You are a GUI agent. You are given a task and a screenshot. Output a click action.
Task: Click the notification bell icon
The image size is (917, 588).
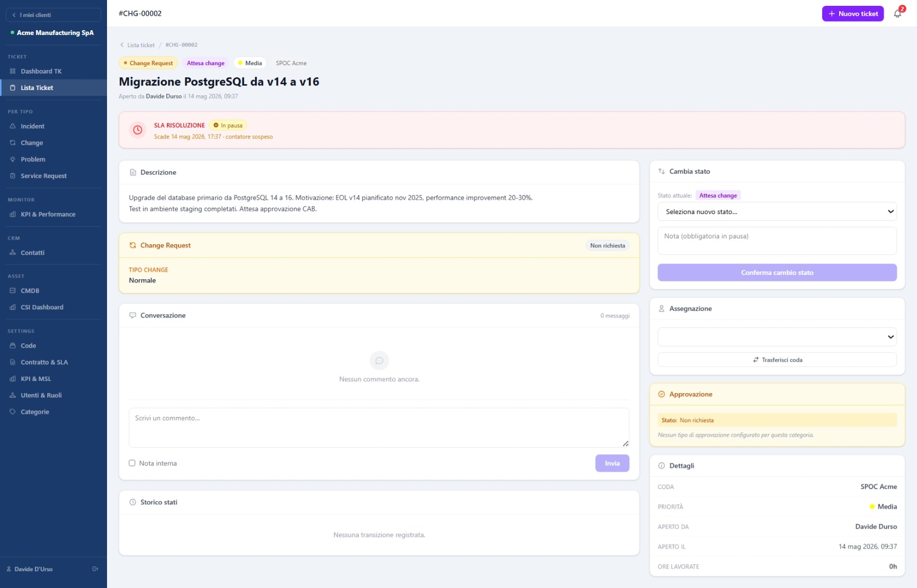[897, 14]
